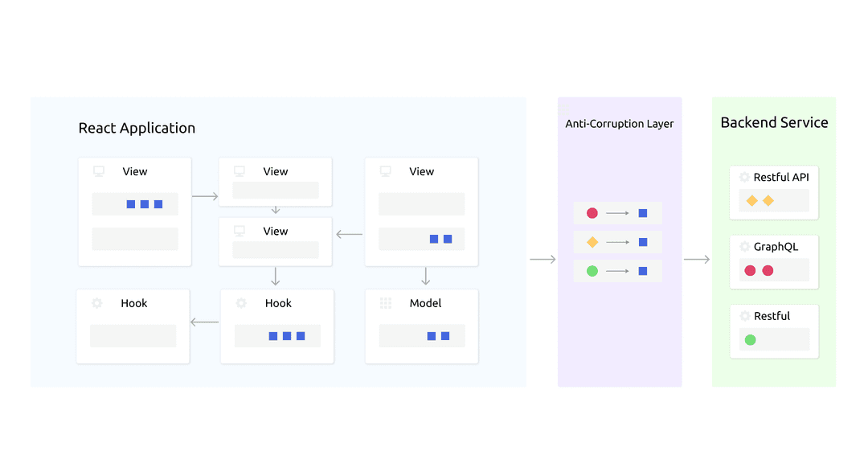Click the Model label
This screenshot has width=868, height=476.
425,303
